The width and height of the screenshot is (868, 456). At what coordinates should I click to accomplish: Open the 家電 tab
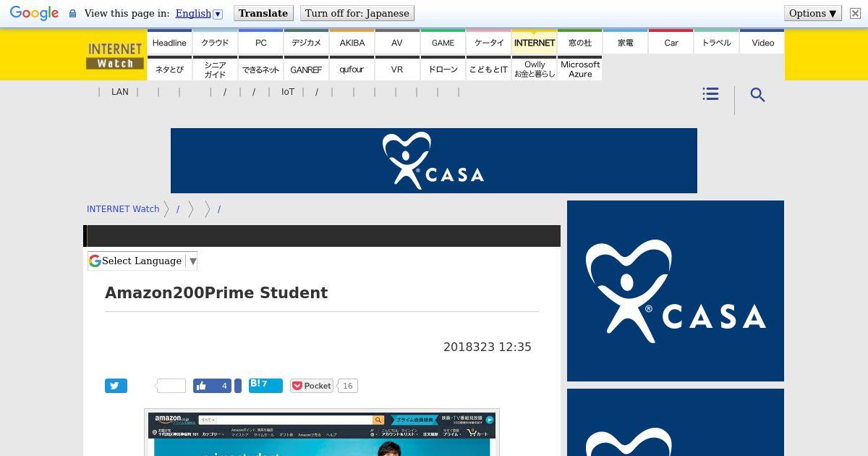625,42
